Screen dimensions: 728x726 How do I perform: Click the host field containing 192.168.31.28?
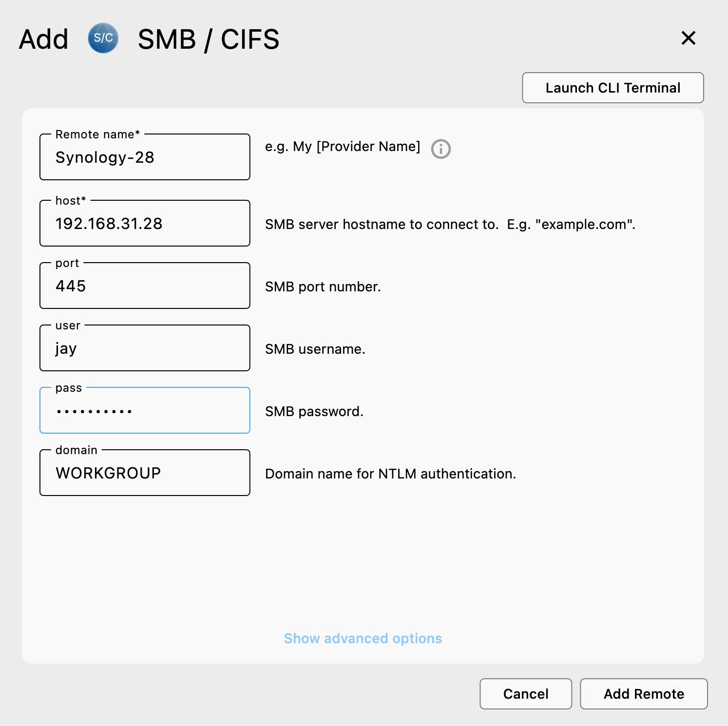[x=144, y=223]
